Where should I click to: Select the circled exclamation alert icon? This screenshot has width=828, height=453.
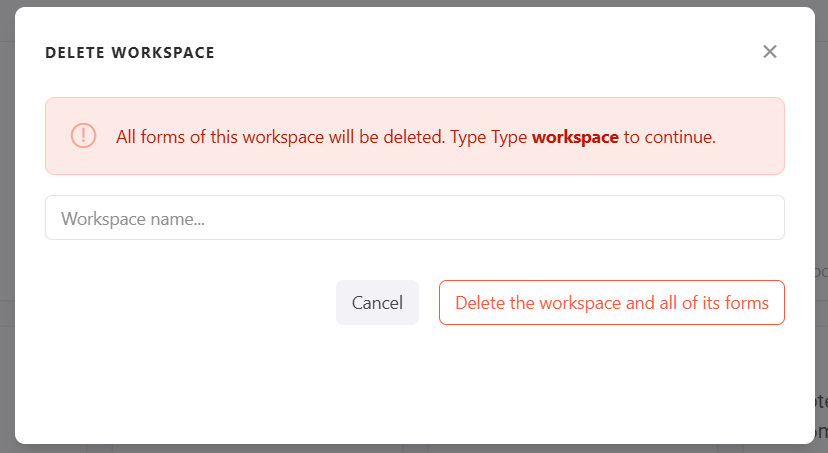point(83,136)
